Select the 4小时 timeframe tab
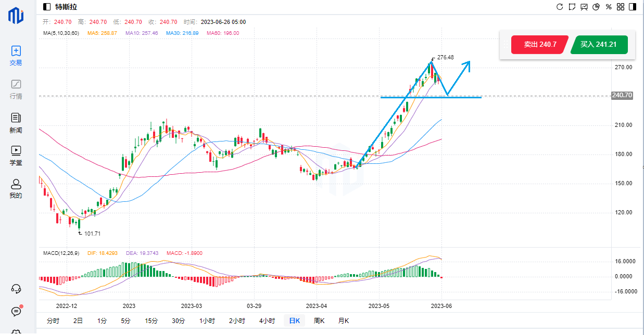644x335 pixels. coord(267,321)
